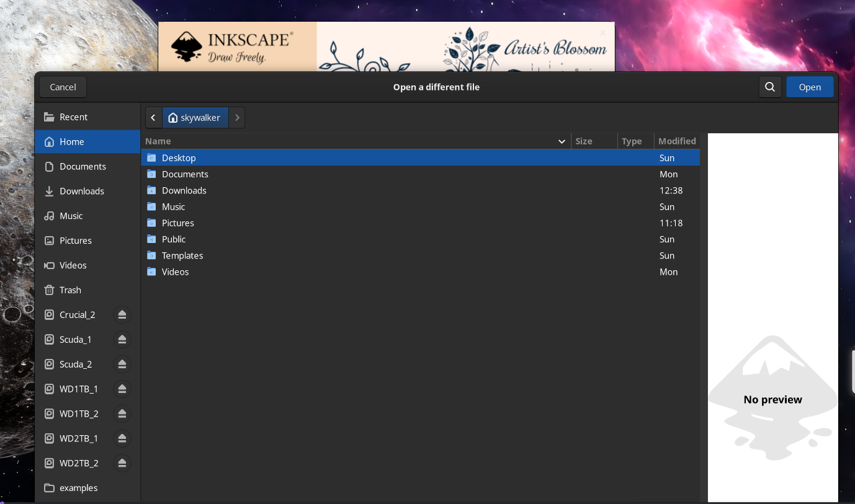Eject the WD2TB_2 drive
The height and width of the screenshot is (504, 855).
(x=122, y=463)
